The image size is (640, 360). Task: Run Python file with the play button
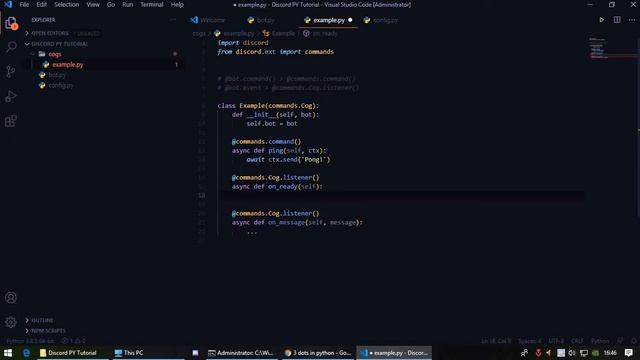[601, 20]
